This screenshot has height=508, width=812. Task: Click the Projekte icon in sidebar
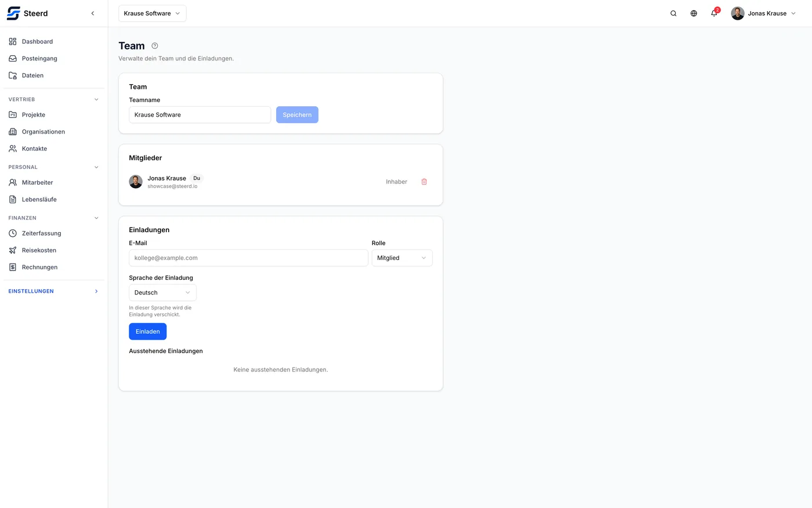click(x=13, y=115)
